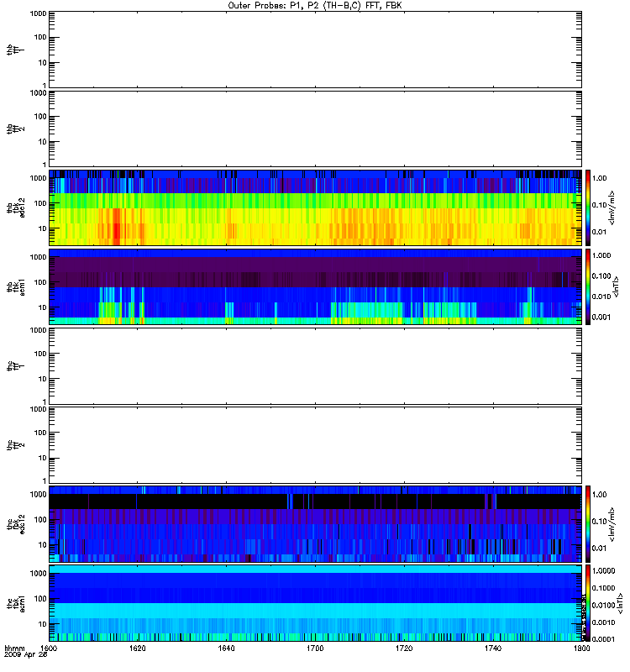Click the 'thb fbk scm1' panel label
Viewport: 630px width, 672px height.
(x=15, y=286)
